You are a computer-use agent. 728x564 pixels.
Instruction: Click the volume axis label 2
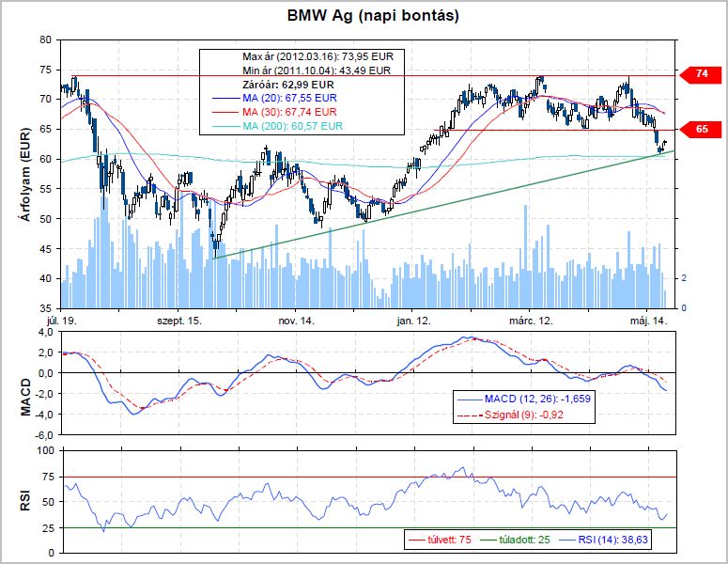pyautogui.click(x=684, y=278)
